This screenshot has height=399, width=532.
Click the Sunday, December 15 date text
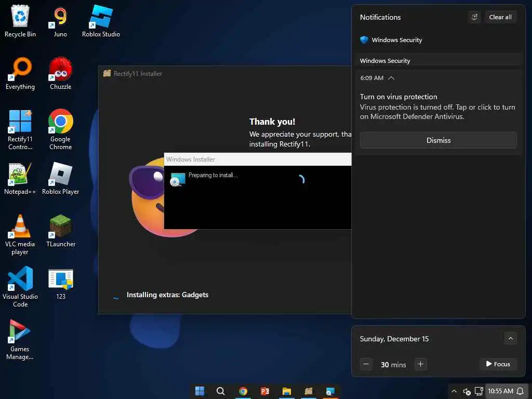(x=394, y=339)
